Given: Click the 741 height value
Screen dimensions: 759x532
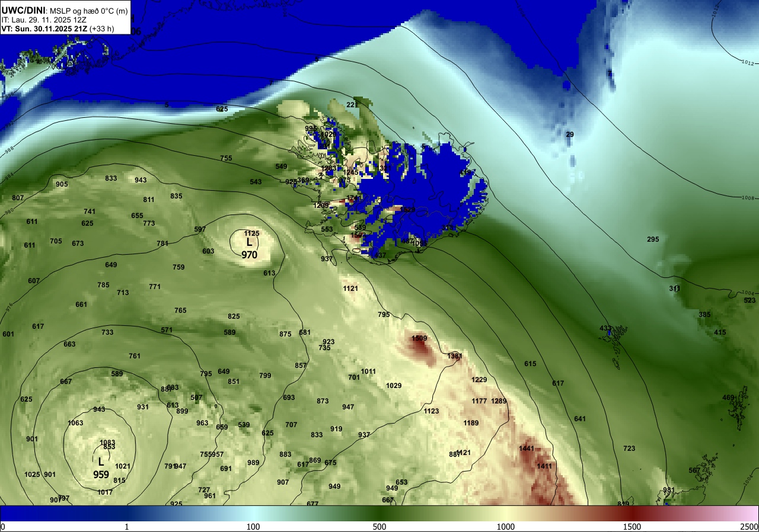Looking at the screenshot, I should coord(90,211).
